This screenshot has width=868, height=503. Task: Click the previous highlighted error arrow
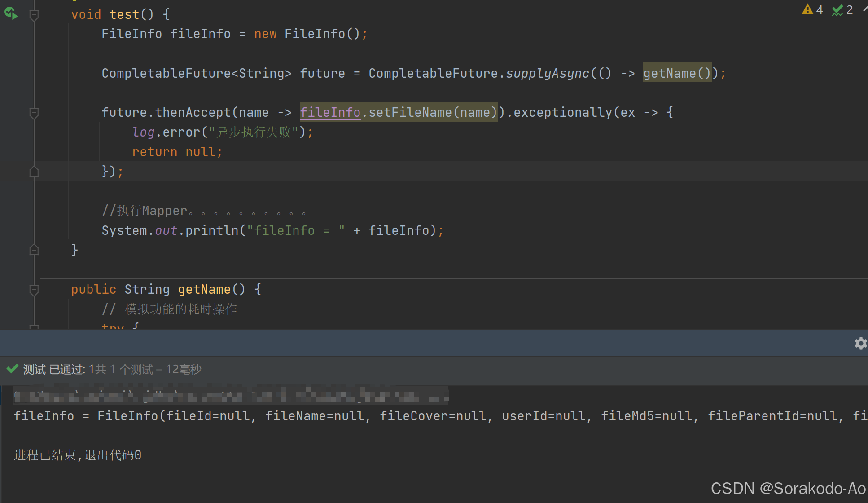(x=865, y=9)
